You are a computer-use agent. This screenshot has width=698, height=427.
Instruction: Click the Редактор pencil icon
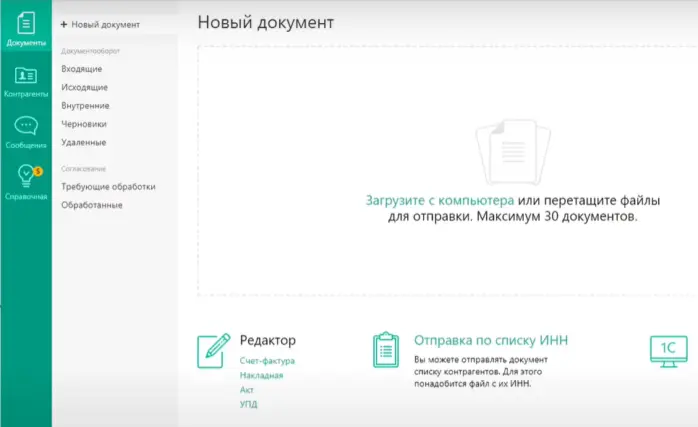[214, 351]
